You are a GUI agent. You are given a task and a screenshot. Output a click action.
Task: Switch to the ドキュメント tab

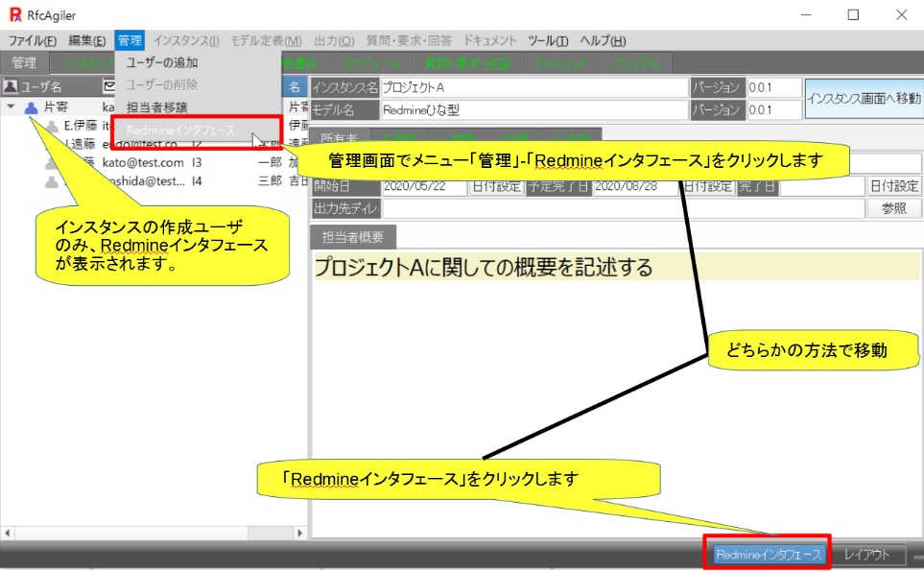pyautogui.click(x=560, y=63)
